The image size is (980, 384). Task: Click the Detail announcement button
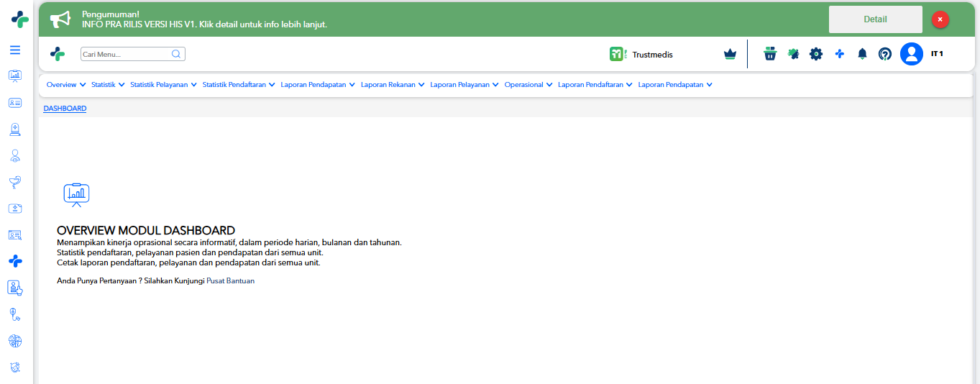[875, 19]
